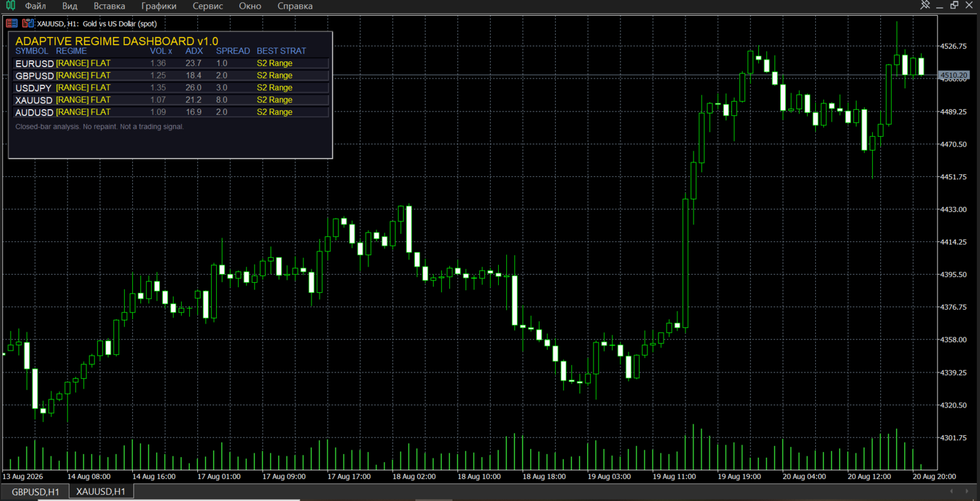Click the 4510.20 current price label
Image resolution: width=980 pixels, height=501 pixels.
(954, 75)
